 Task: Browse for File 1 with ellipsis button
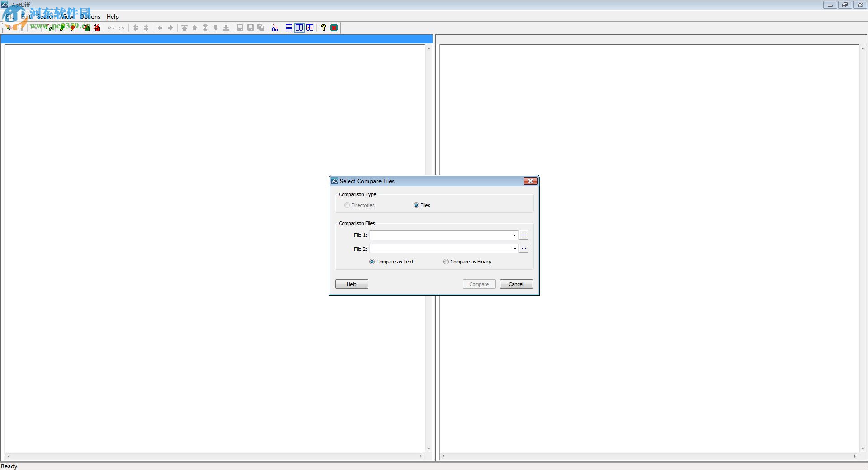[524, 235]
